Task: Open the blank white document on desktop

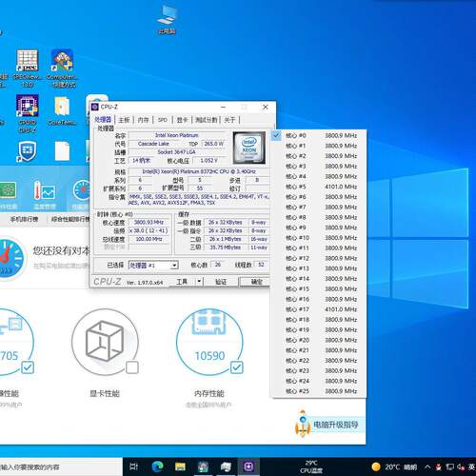Action: point(62,151)
